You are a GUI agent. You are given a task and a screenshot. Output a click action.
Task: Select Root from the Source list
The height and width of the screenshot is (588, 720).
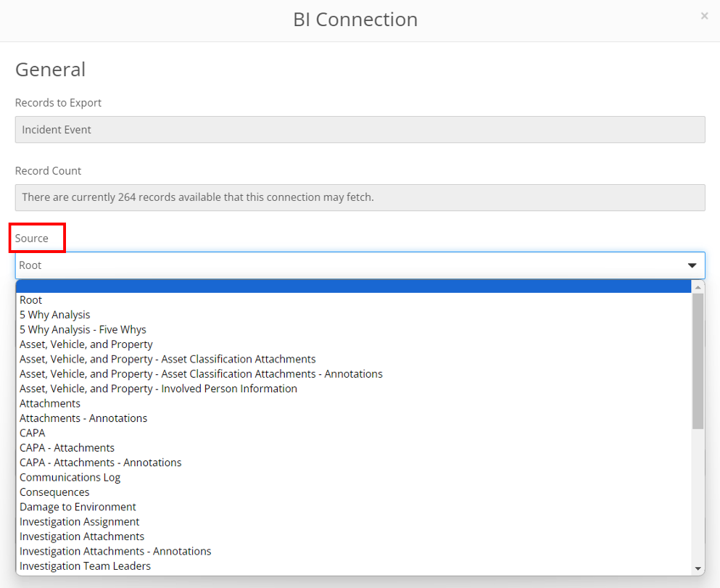30,299
